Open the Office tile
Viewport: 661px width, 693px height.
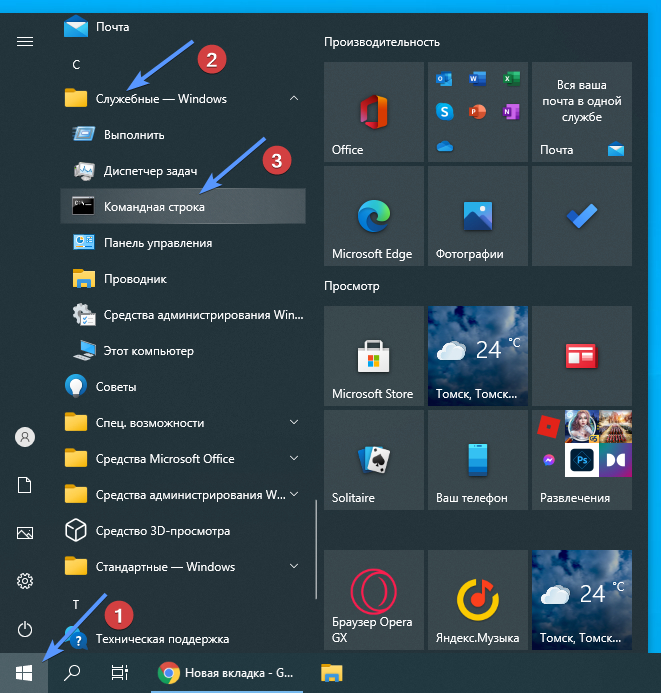(374, 112)
